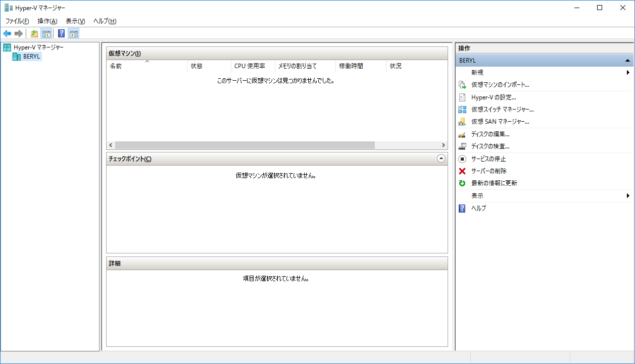Click the Forward arrow toolbar icon
Screen dimensions: 635x364
(x=19, y=34)
